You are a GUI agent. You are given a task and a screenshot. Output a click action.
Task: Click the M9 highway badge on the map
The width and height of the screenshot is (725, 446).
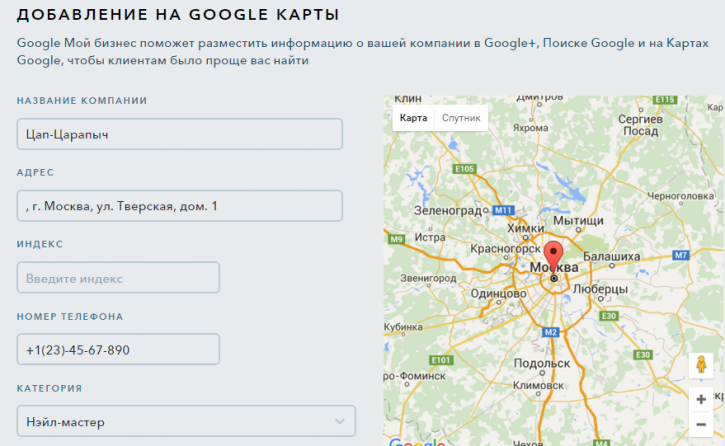click(x=397, y=239)
